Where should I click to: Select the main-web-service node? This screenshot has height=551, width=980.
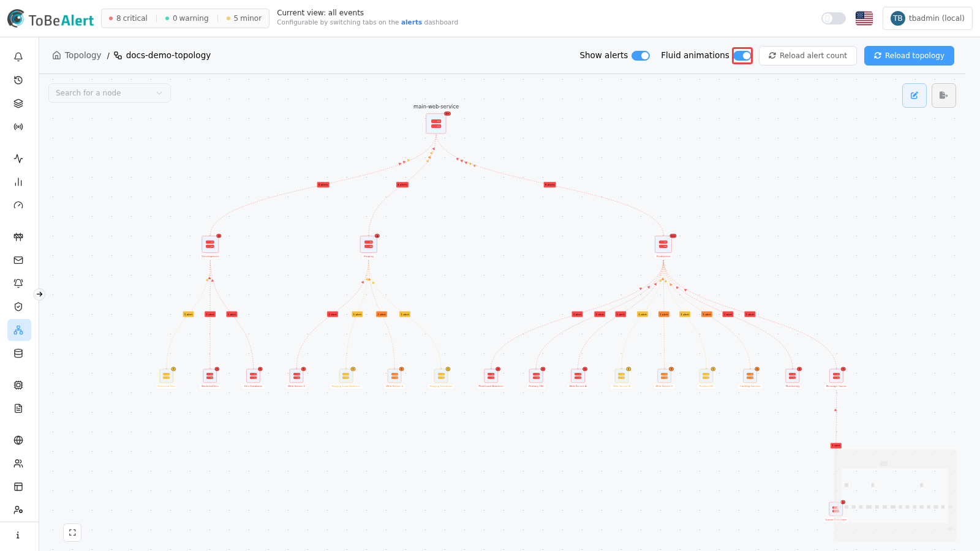436,124
